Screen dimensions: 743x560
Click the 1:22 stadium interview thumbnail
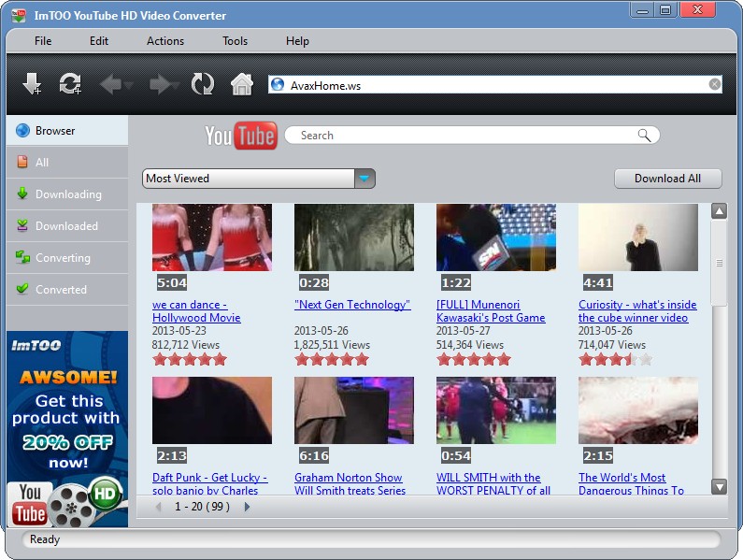[496, 237]
